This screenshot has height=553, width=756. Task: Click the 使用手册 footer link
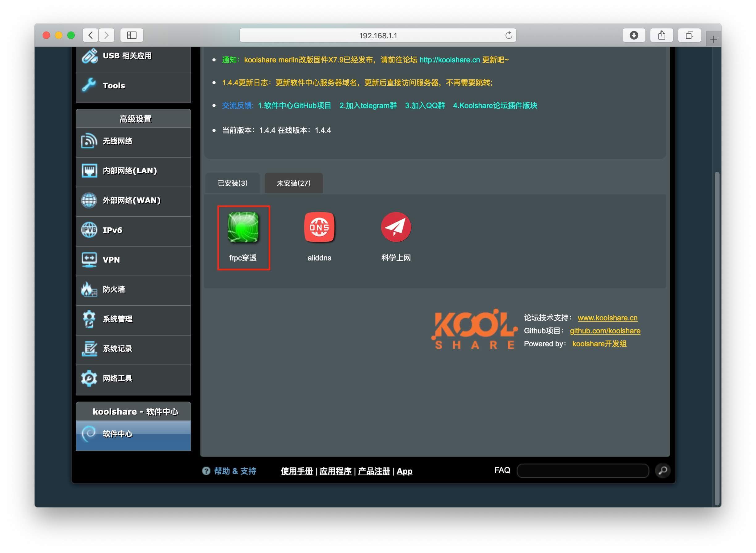pos(296,471)
